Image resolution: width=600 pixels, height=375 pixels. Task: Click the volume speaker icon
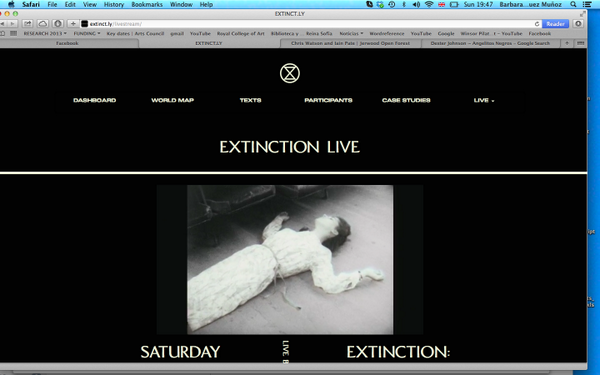[x=416, y=4]
